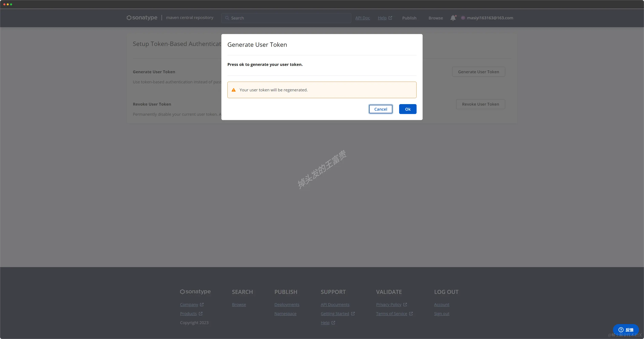Click external link icon beside header Help
Screen dimensions: 644x339
[390, 18]
